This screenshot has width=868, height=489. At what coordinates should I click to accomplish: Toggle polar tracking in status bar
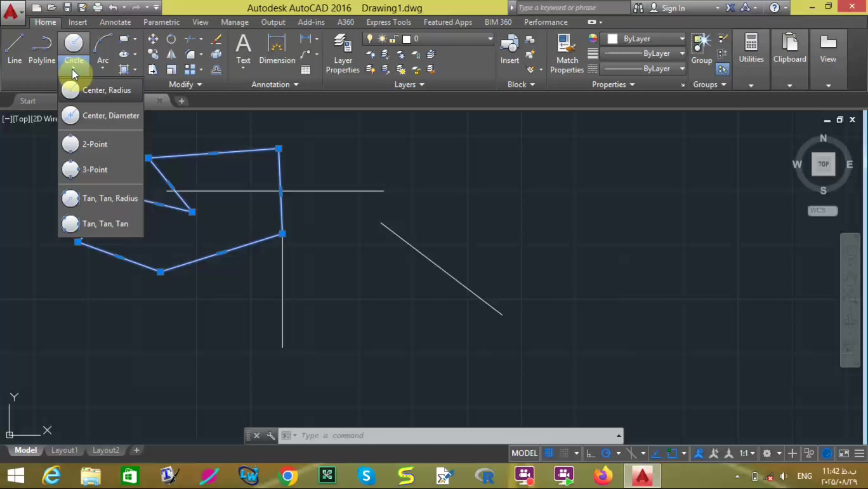click(x=606, y=453)
